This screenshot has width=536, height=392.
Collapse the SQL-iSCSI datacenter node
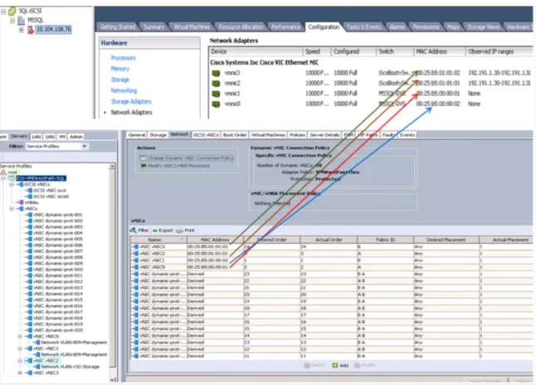pyautogui.click(x=3, y=12)
